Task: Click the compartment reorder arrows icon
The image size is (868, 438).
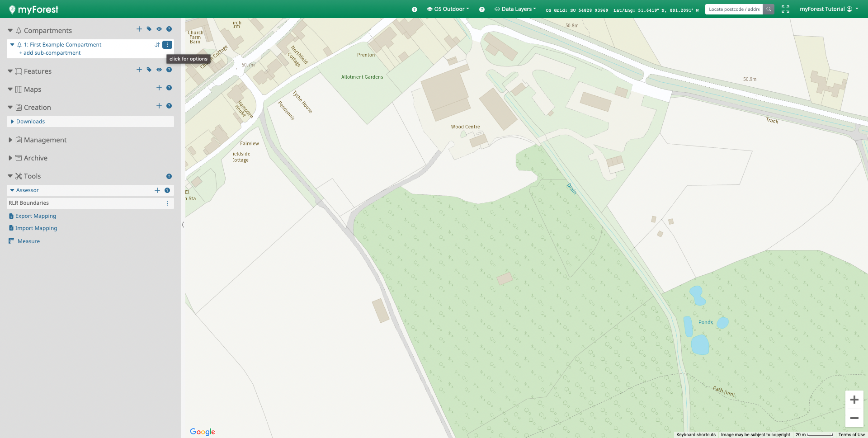Action: point(157,45)
